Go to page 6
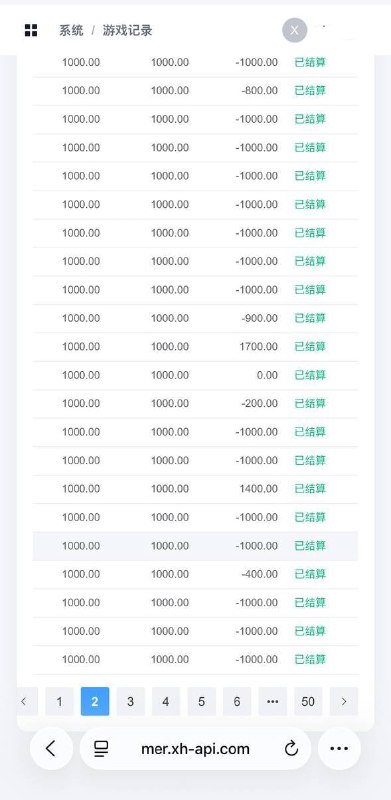The height and width of the screenshot is (800, 391). pyautogui.click(x=237, y=702)
